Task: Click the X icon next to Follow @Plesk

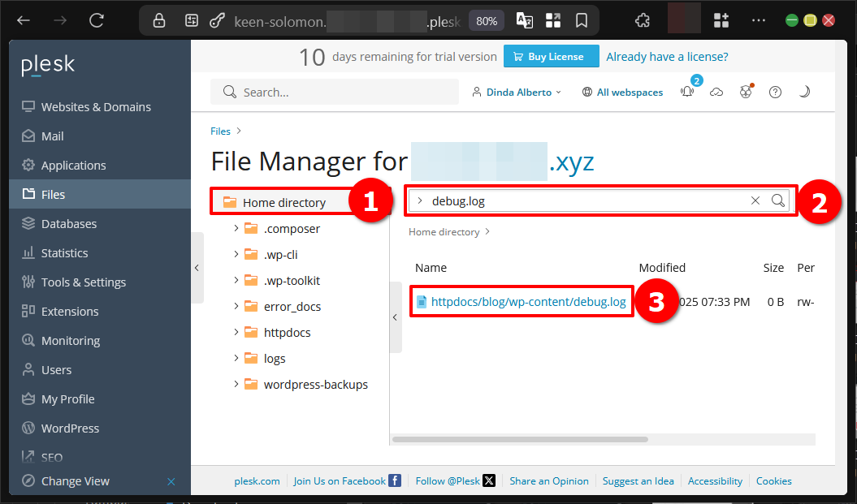Action: (489, 480)
